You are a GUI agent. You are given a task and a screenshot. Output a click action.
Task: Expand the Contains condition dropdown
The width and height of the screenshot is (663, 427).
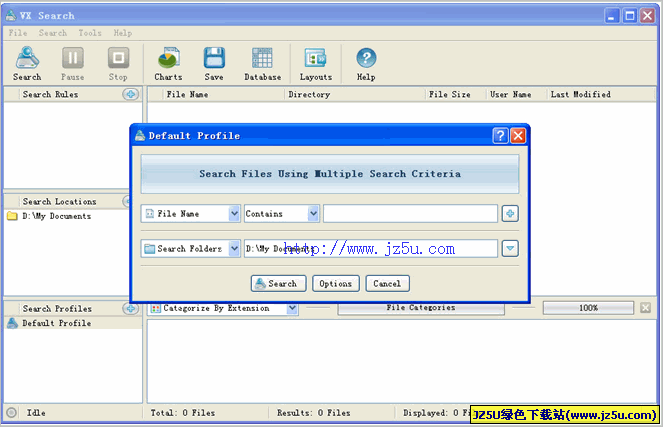click(x=313, y=214)
